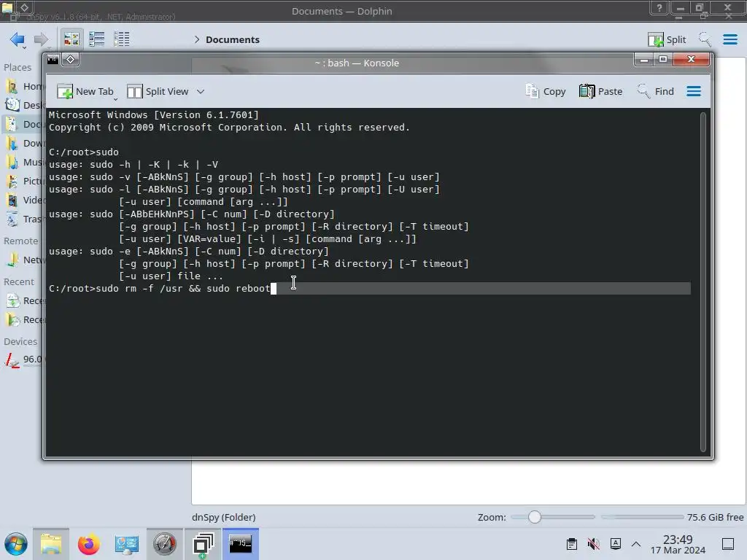The height and width of the screenshot is (560, 747).
Task: Open Music in Places sidebar
Action: click(24, 163)
